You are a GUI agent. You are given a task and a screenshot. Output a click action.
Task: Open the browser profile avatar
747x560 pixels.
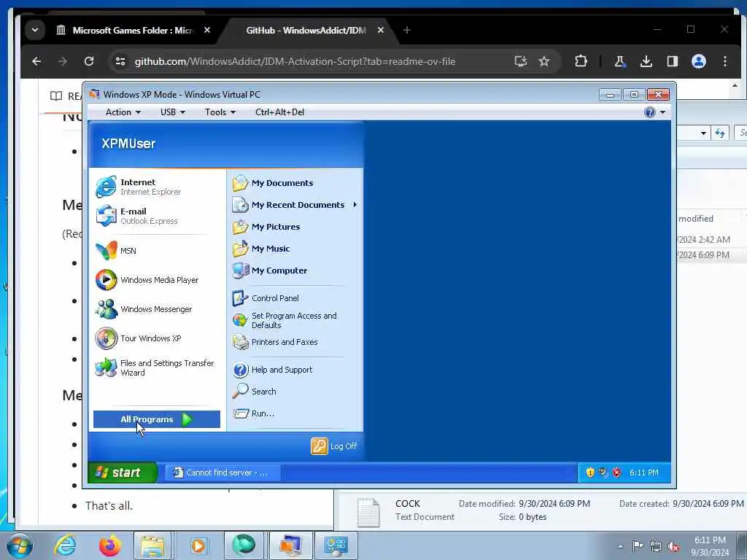point(698,61)
